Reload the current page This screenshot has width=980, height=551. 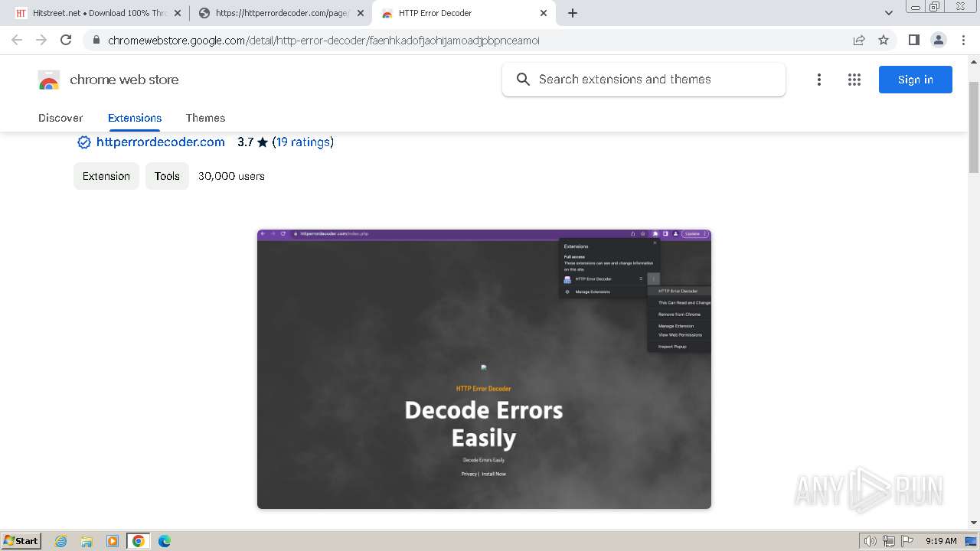(66, 40)
